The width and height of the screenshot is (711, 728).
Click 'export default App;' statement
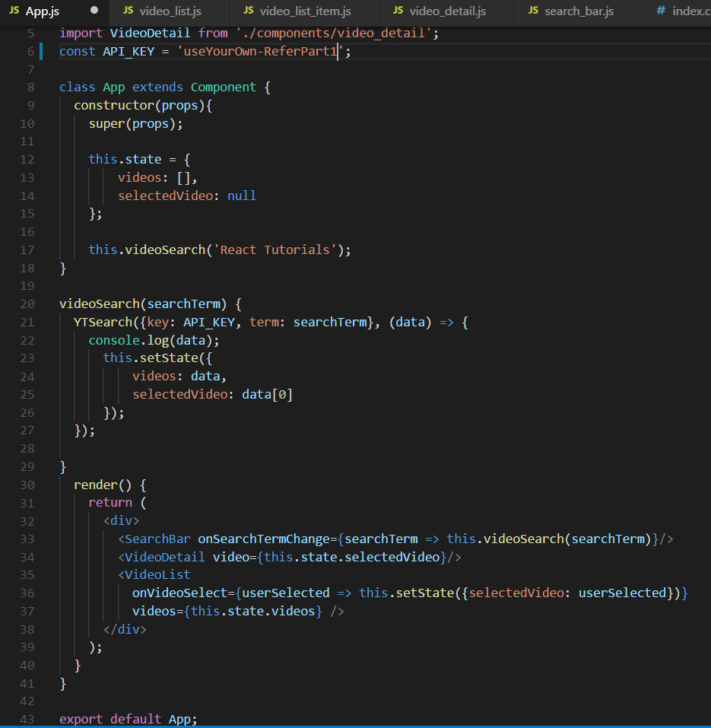pyautogui.click(x=128, y=719)
